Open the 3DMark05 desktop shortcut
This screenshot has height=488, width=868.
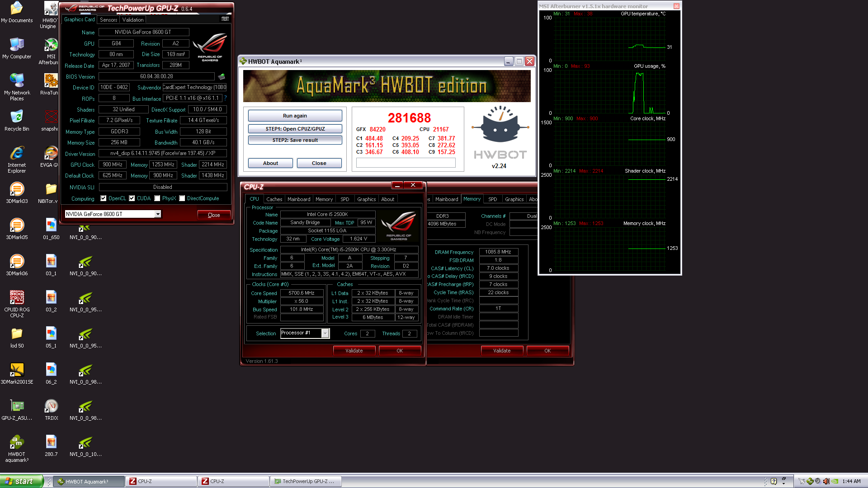click(17, 229)
